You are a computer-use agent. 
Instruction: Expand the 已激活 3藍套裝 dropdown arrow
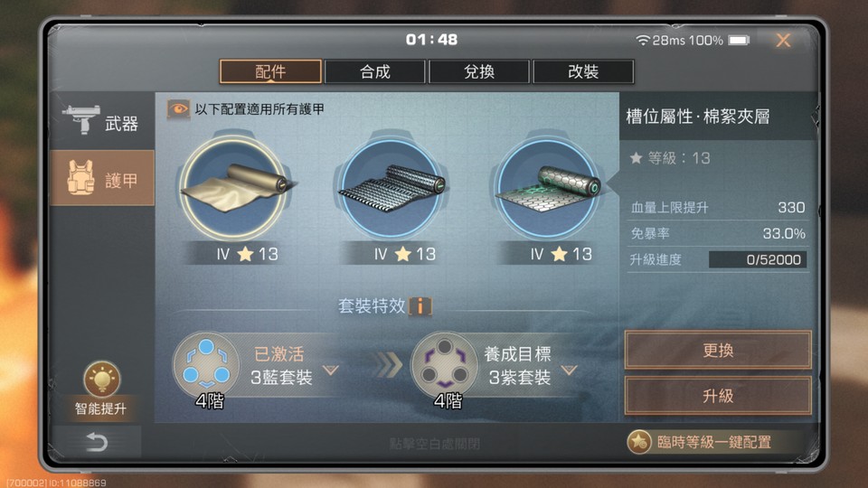click(331, 370)
